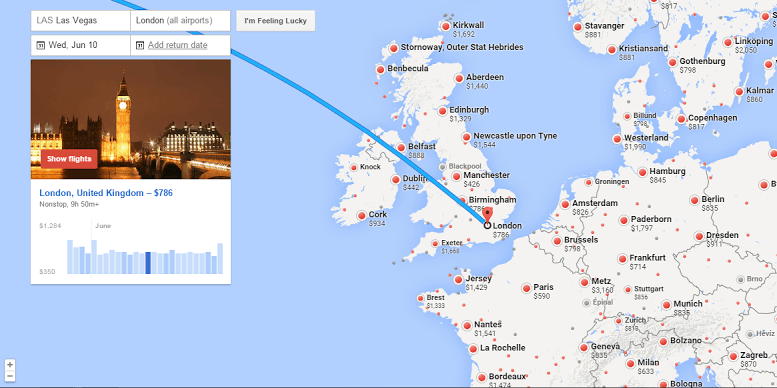The image size is (777, 388).
Task: Click the zoom out minus icon
Action: pos(10,376)
